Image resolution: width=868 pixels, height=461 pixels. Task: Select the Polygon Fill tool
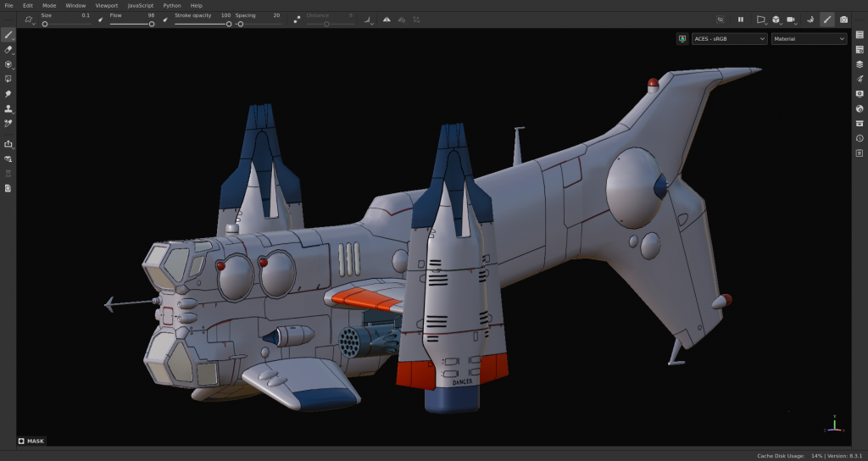click(8, 79)
